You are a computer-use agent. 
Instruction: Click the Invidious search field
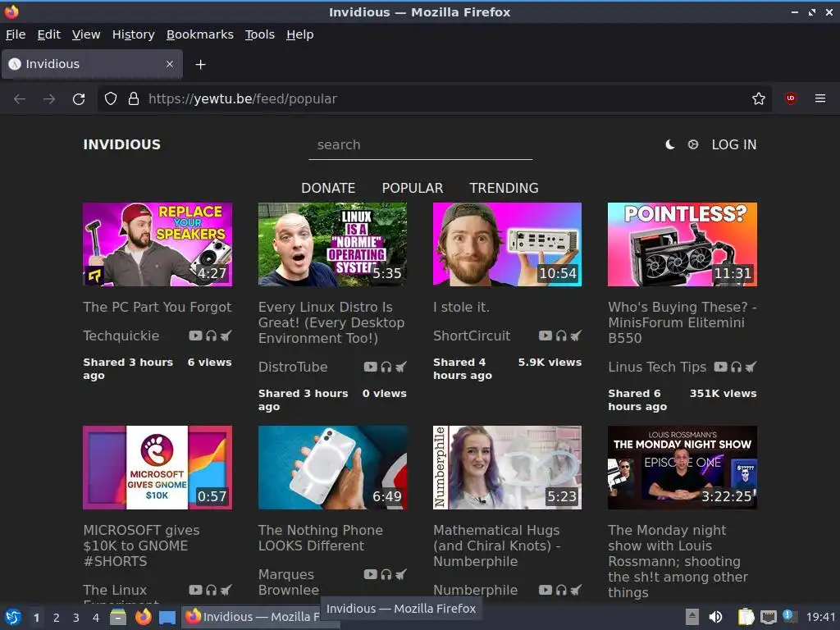421,144
